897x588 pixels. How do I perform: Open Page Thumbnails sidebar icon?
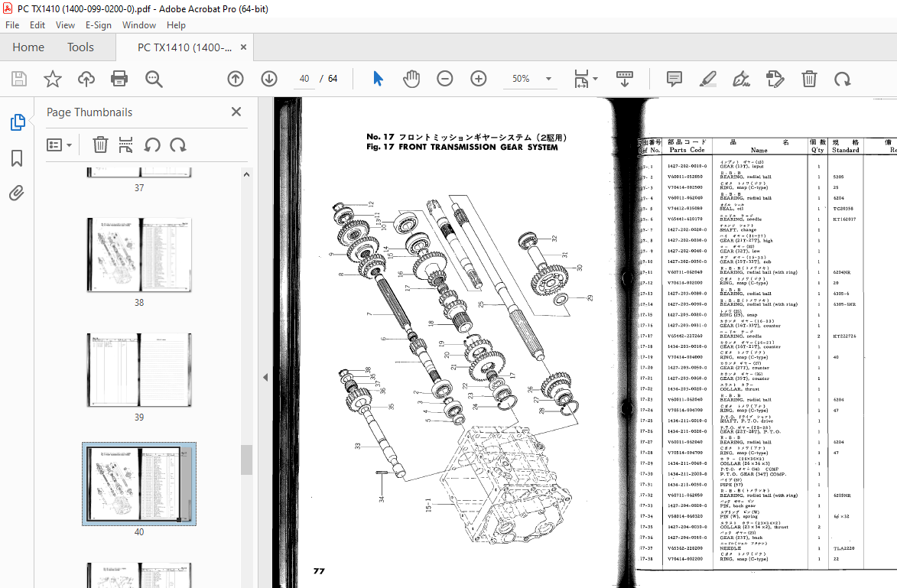[x=17, y=122]
